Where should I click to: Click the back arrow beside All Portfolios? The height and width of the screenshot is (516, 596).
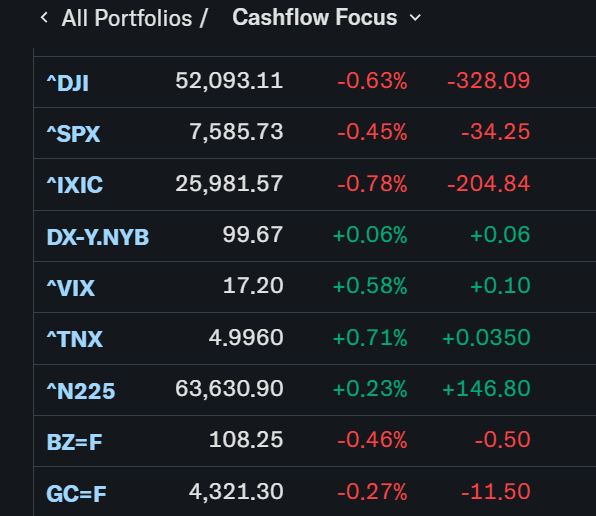(x=44, y=17)
